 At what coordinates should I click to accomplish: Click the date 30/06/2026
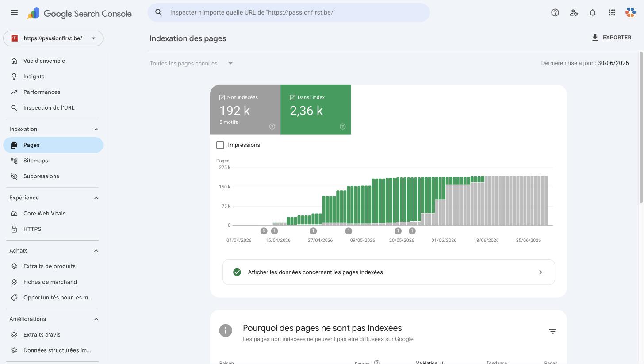(x=613, y=63)
